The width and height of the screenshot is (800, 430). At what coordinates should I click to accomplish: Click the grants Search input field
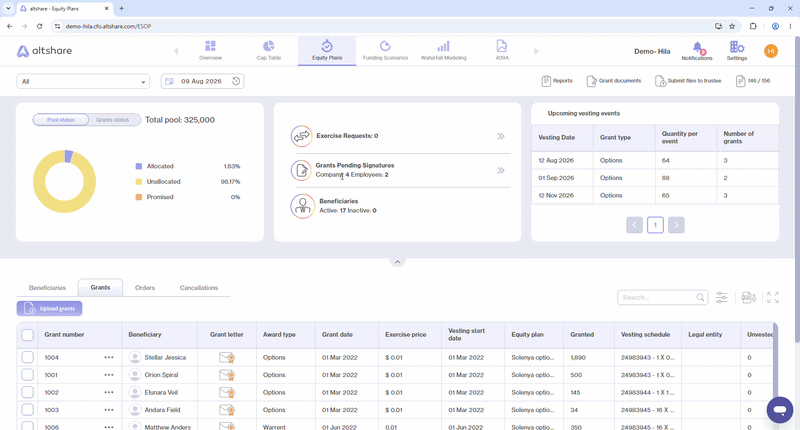(x=662, y=297)
